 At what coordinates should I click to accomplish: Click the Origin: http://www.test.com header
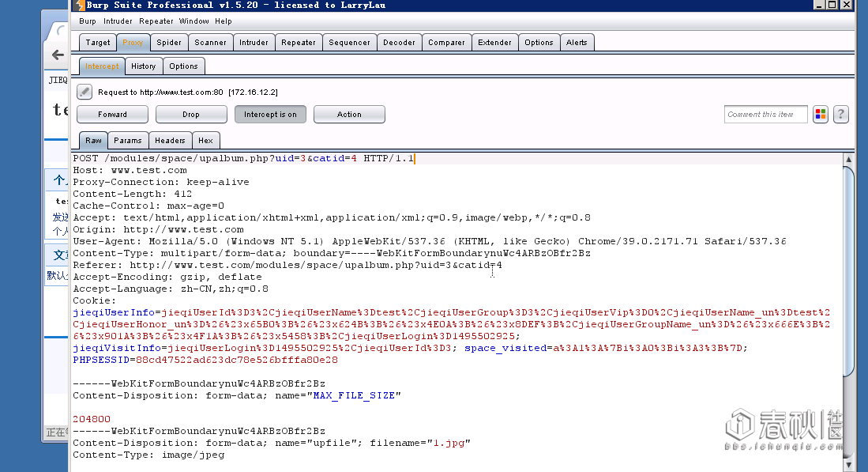point(158,229)
